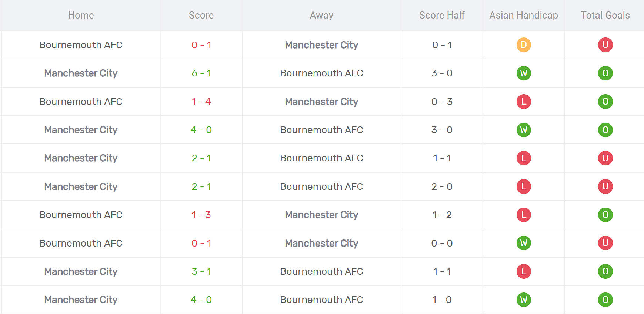Open the 1 - 4 match score
The height and width of the screenshot is (314, 644).
click(201, 102)
